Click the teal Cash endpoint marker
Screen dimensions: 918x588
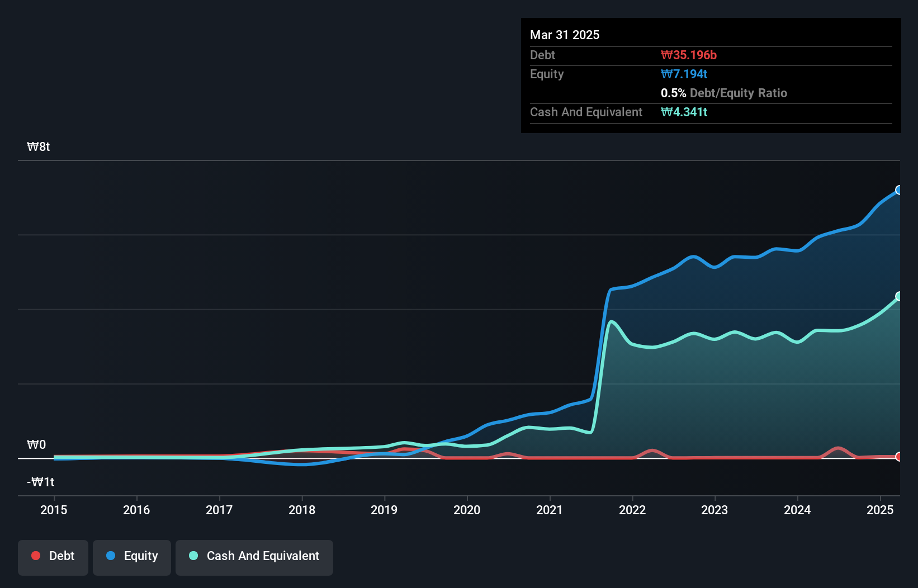pyautogui.click(x=899, y=296)
